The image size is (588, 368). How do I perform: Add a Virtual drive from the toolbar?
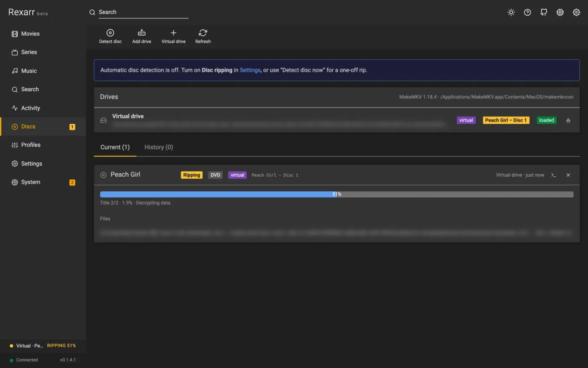pyautogui.click(x=173, y=36)
